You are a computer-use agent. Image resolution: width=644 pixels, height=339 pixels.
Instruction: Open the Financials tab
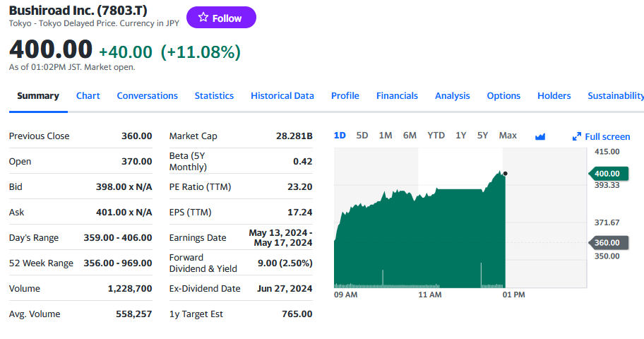(397, 96)
